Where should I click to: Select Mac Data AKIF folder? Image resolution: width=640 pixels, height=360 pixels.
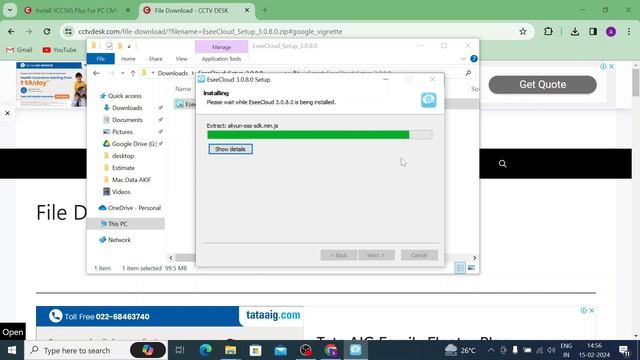[x=131, y=180]
